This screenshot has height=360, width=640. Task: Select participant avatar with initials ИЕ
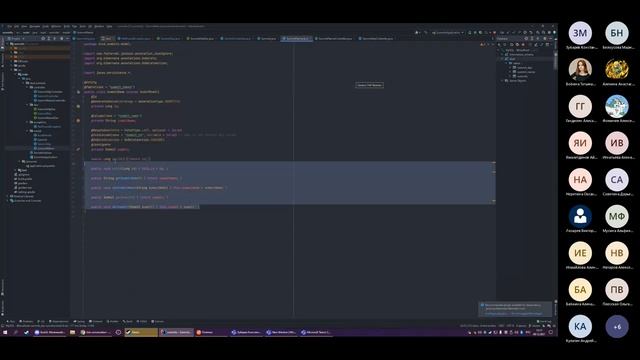click(x=580, y=253)
